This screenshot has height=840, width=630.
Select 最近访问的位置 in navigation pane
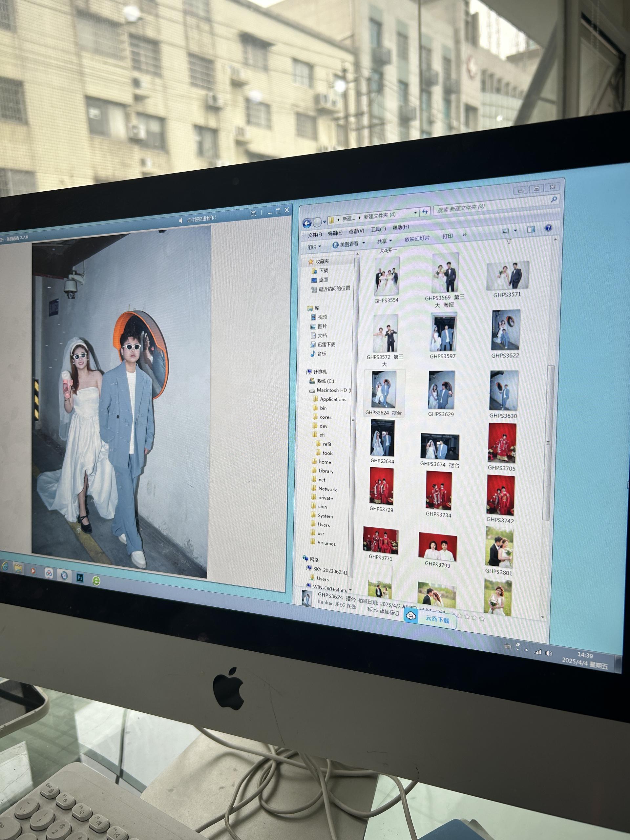tap(330, 289)
